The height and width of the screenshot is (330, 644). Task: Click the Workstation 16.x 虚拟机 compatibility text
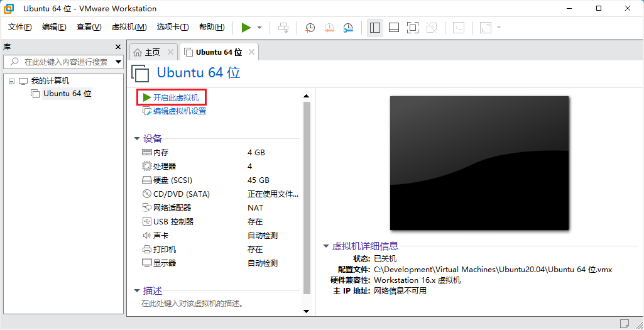417,280
